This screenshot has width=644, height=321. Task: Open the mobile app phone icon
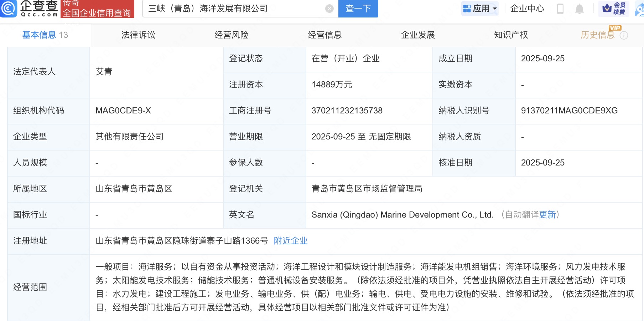pyautogui.click(x=560, y=9)
